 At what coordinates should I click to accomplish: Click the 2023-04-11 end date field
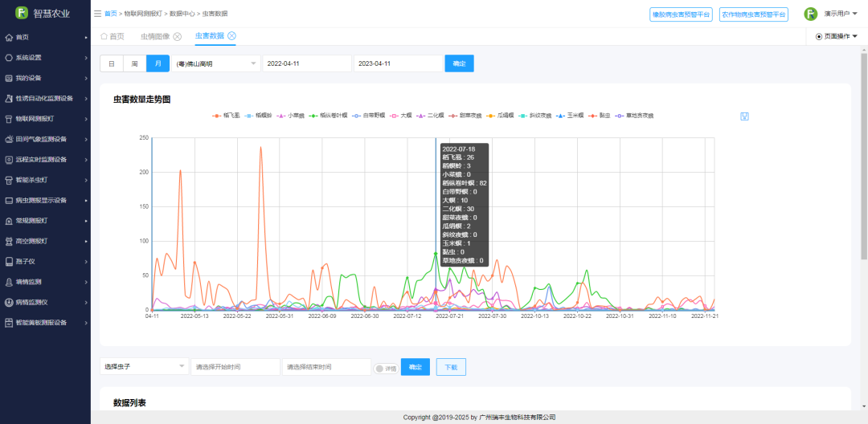[x=399, y=63]
